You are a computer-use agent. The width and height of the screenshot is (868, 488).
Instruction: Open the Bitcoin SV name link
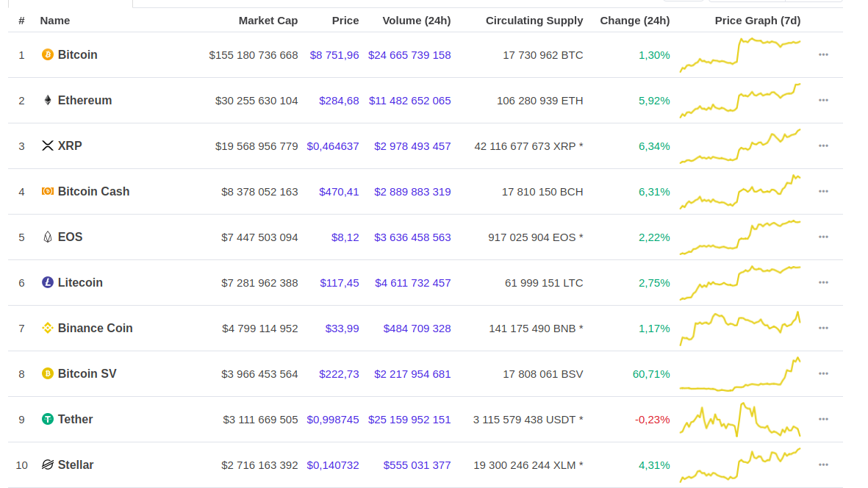[87, 373]
